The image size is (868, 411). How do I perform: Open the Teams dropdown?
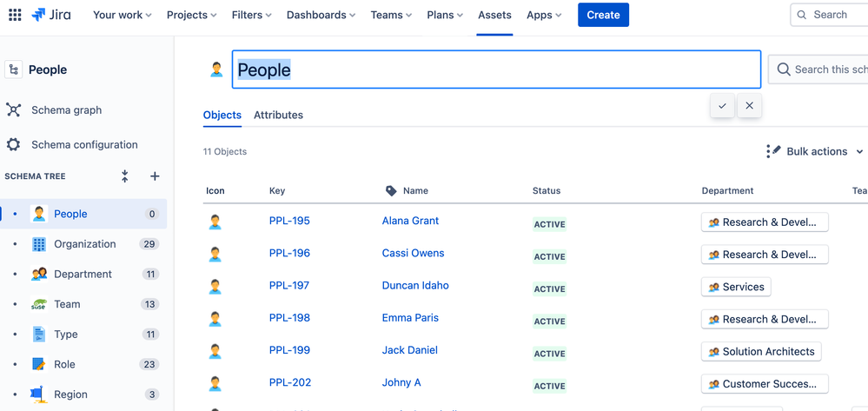point(391,15)
